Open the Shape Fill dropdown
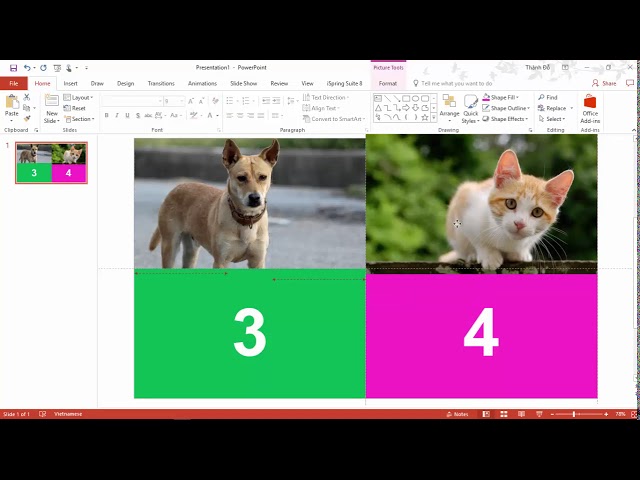The image size is (640, 480). (503, 97)
